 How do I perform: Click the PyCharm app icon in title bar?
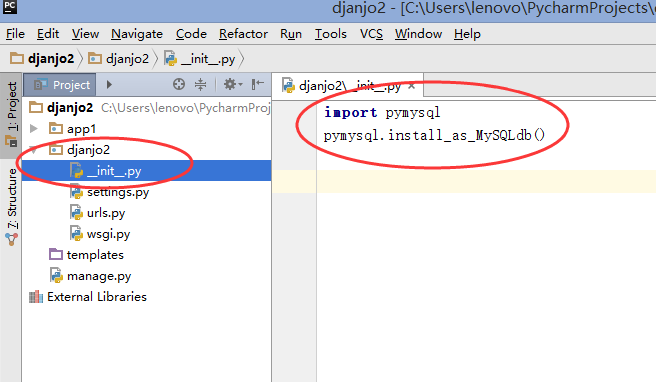10,7
